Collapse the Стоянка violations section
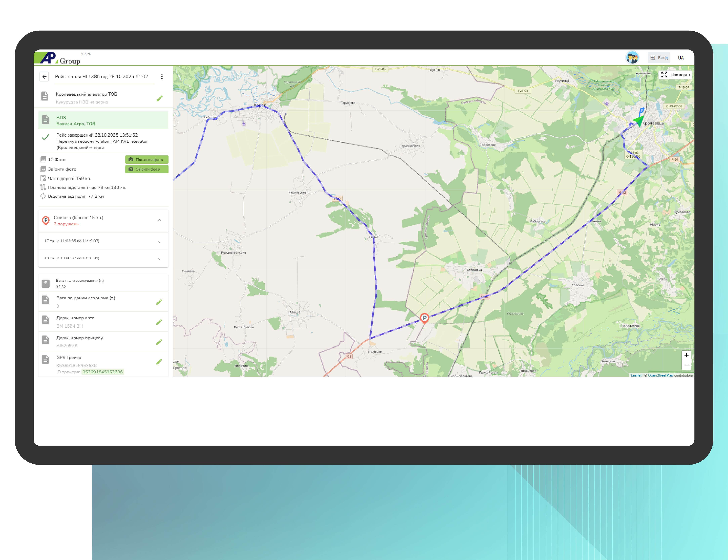Viewport: 728px width, 560px height. tap(160, 220)
